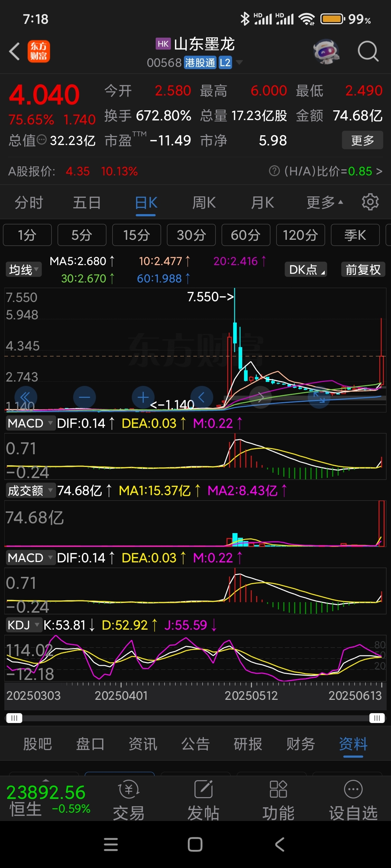Select 60分 period button
Screen dimensions: 391x868
point(246,235)
